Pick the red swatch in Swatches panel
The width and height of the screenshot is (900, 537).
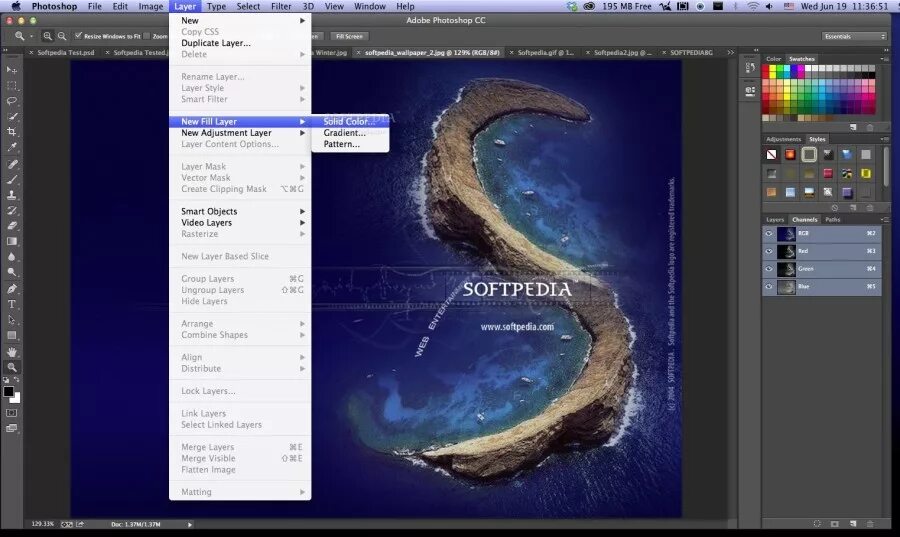click(766, 69)
